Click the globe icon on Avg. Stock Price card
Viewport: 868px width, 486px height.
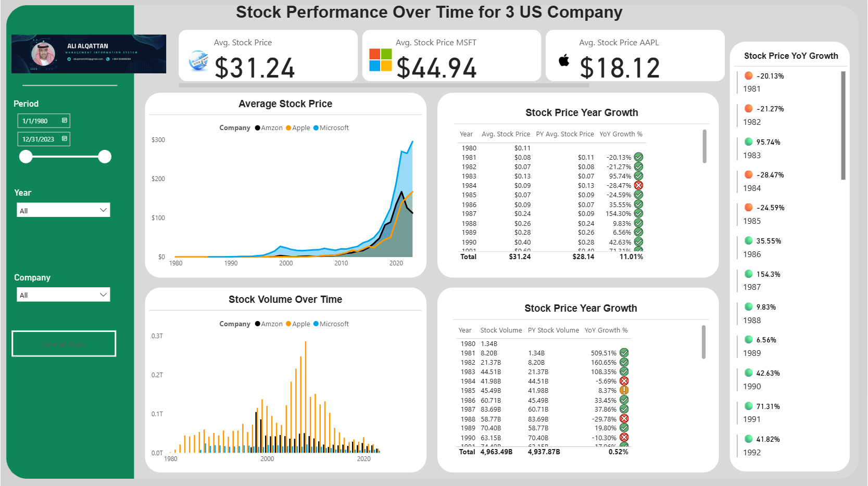[198, 61]
